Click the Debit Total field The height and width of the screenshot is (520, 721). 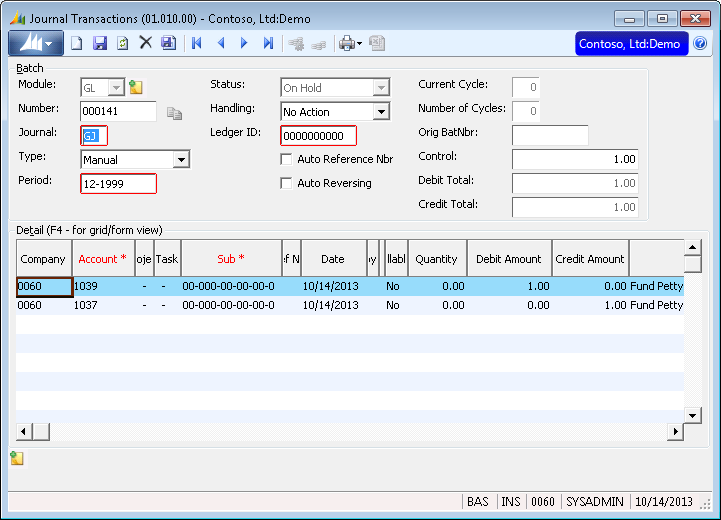pos(575,183)
